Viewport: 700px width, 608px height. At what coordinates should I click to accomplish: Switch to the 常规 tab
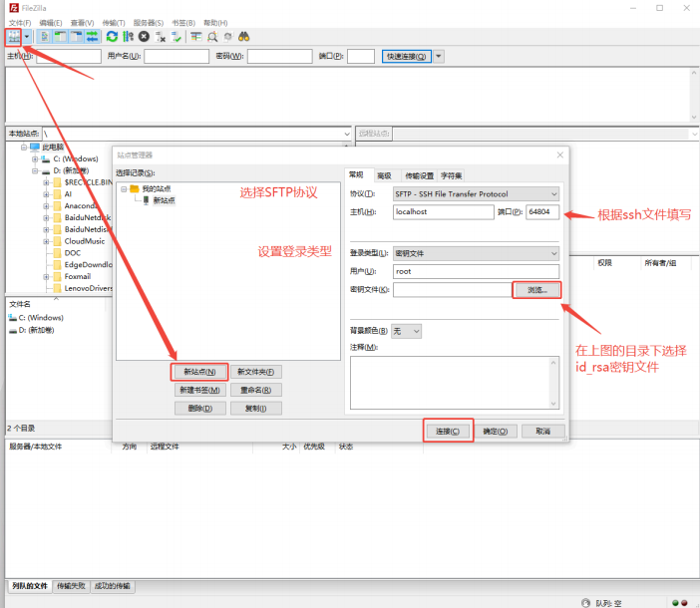[356, 174]
